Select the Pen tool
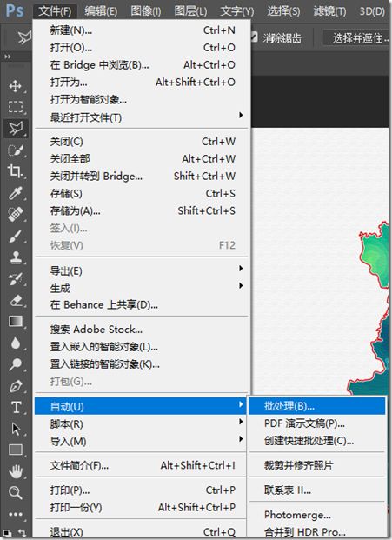This screenshot has width=392, height=540. coord(15,386)
